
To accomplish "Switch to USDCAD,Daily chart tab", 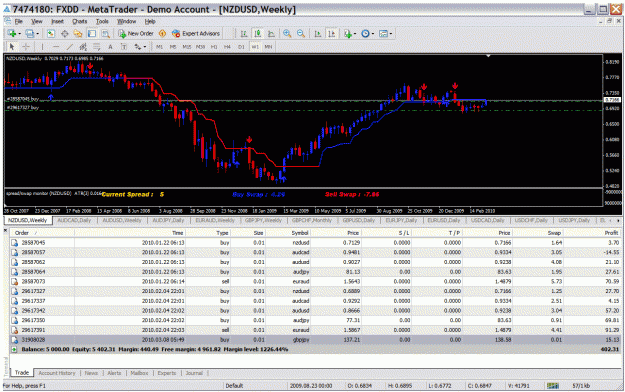I will coord(487,220).
